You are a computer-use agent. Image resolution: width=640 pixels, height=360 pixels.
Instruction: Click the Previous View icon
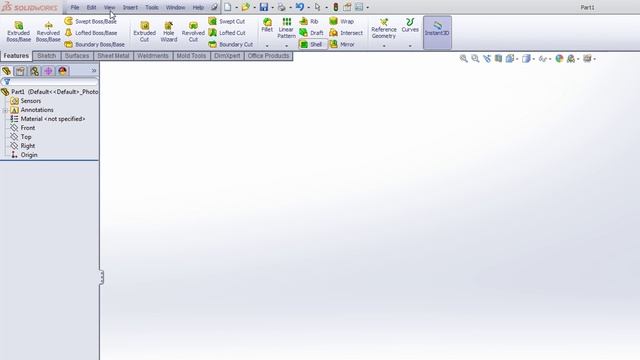click(487, 59)
